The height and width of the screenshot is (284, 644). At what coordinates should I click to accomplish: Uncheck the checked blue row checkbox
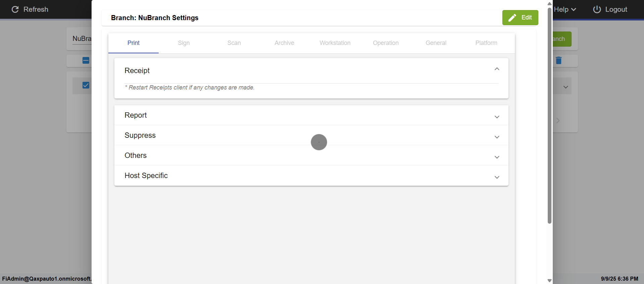pos(86,85)
